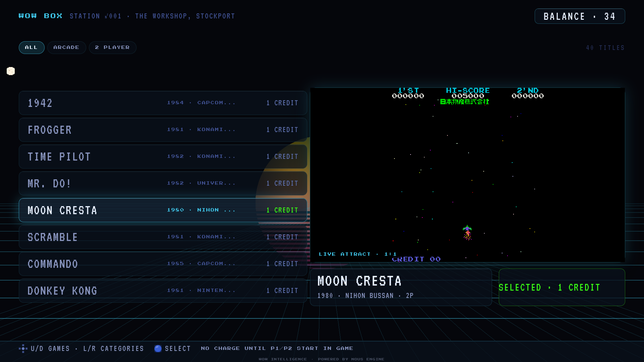
Task: Click the Moon Cresta live attract preview
Action: point(468,175)
